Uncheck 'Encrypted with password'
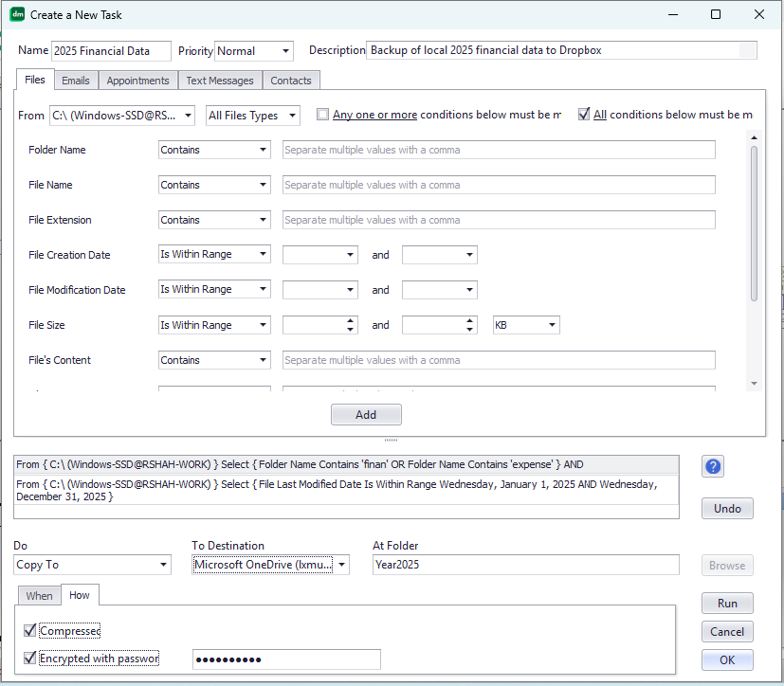Screen dimensions: 784x686 (28, 659)
